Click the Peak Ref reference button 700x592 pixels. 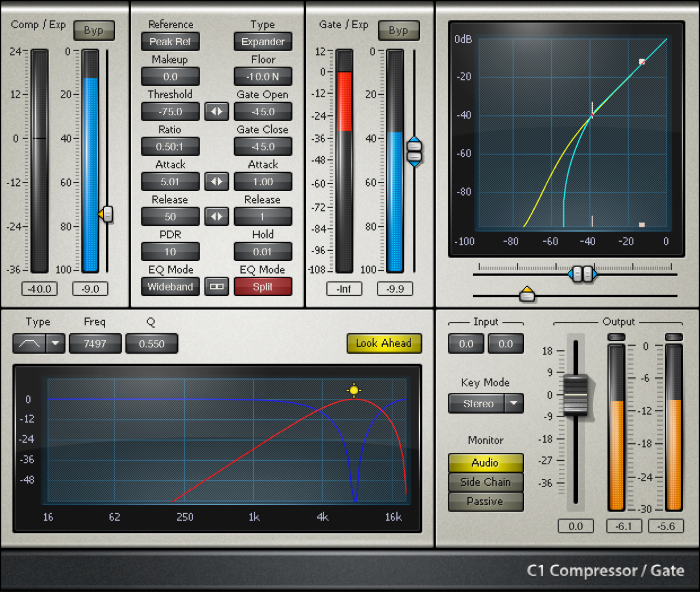tap(170, 42)
